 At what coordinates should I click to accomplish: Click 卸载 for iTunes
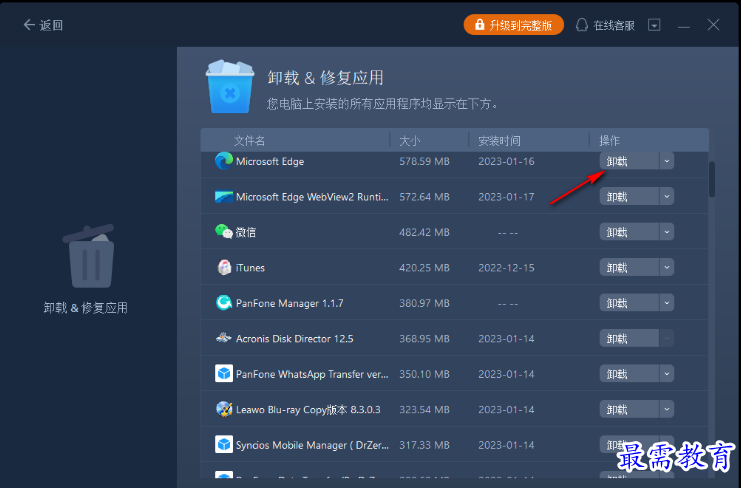tap(629, 267)
